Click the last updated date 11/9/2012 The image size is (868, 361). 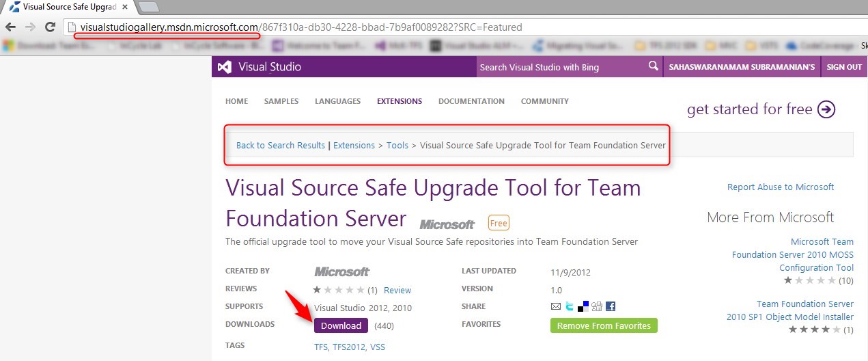tap(570, 272)
